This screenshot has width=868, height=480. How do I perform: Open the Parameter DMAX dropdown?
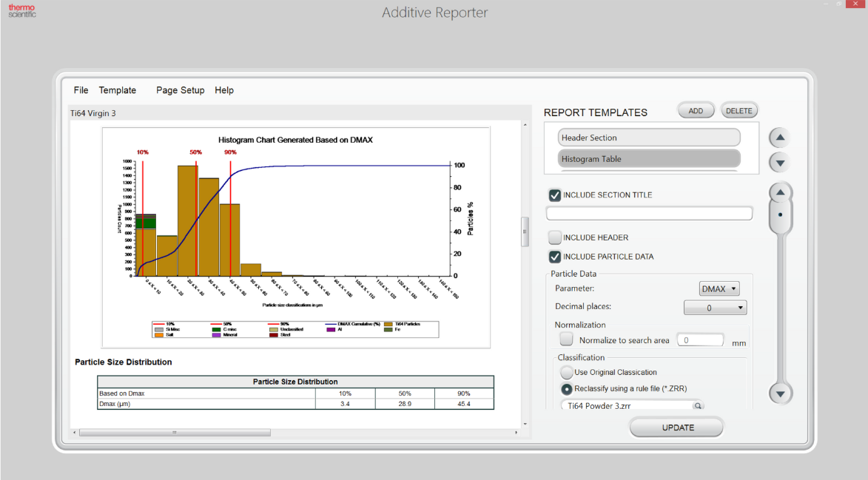coord(719,288)
